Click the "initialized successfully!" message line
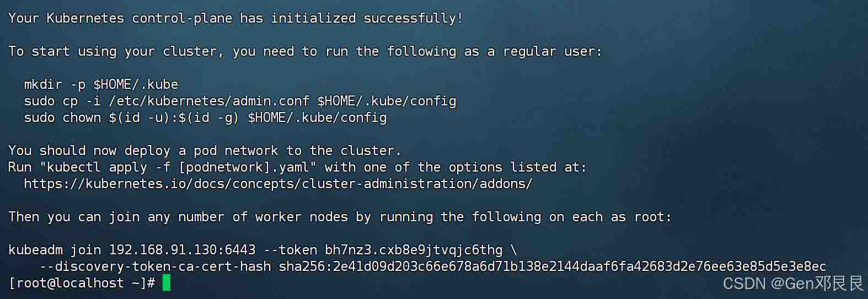 tap(235, 18)
